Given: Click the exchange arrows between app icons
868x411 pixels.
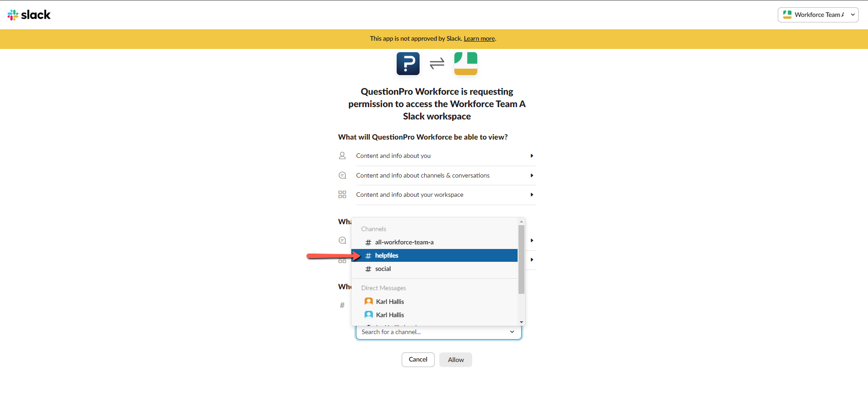Looking at the screenshot, I should tap(437, 63).
